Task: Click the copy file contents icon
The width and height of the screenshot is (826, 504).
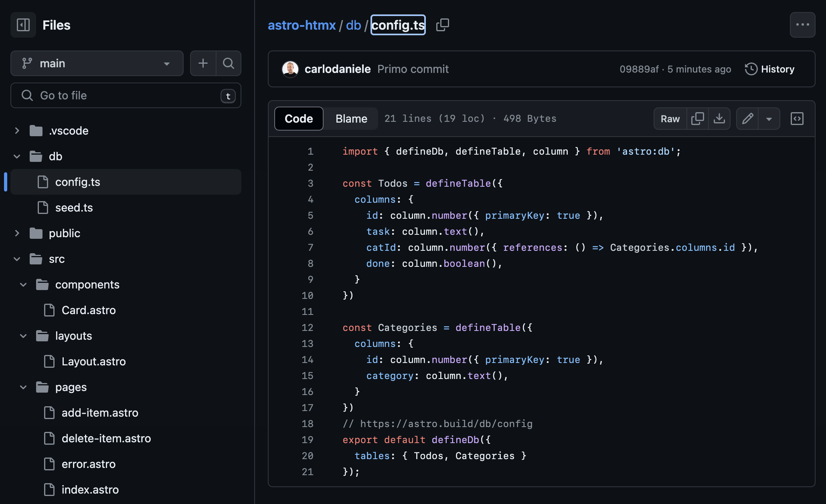Action: pyautogui.click(x=698, y=118)
